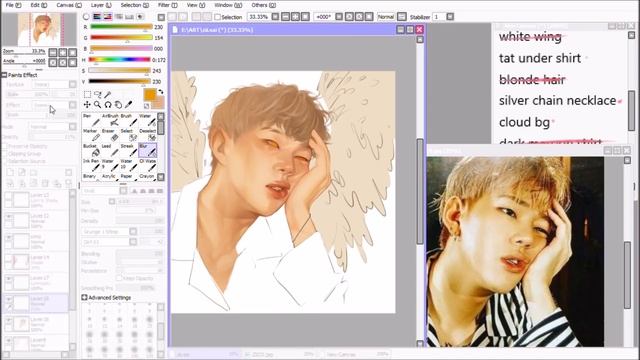
Task: Click the red R color slider
Action: 121,27
